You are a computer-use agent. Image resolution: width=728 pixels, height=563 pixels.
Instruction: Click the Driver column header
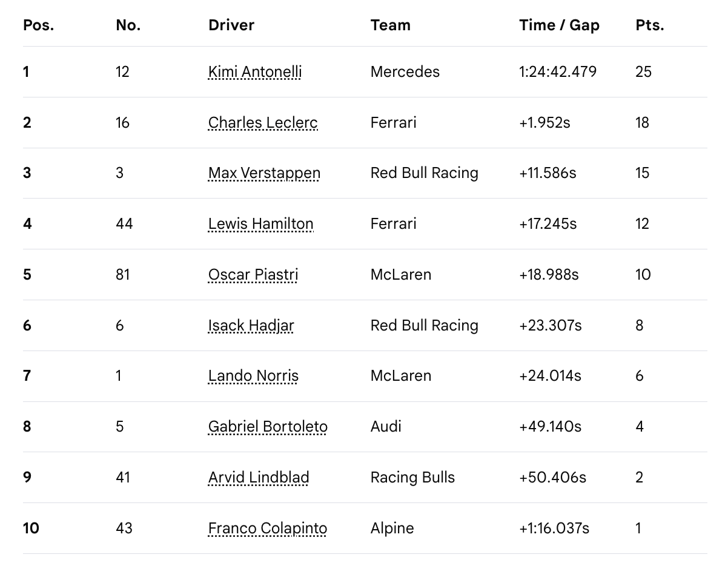click(231, 25)
